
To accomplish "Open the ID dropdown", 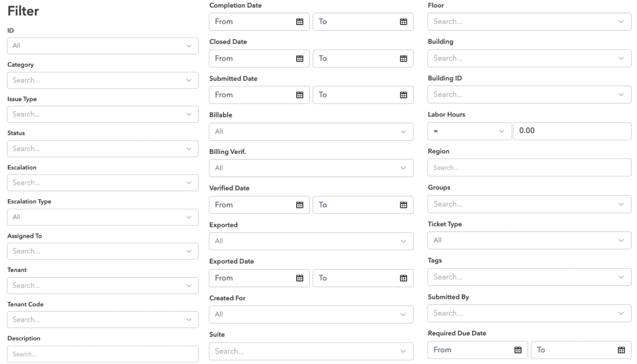I will point(103,46).
